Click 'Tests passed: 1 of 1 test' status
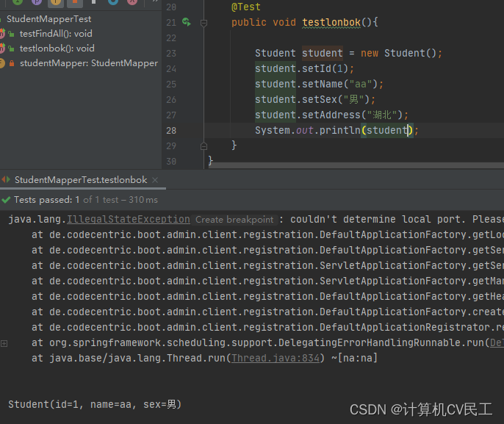 click(86, 200)
